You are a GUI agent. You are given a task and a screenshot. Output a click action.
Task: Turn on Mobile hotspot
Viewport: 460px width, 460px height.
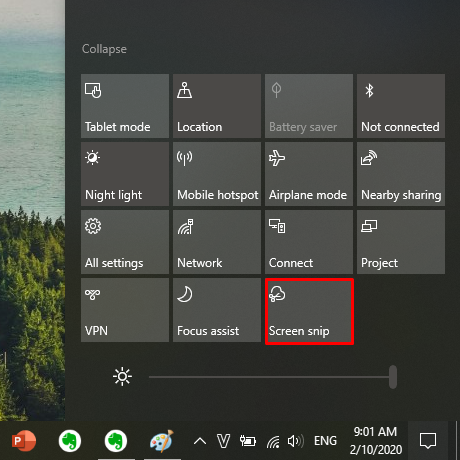pos(217,174)
